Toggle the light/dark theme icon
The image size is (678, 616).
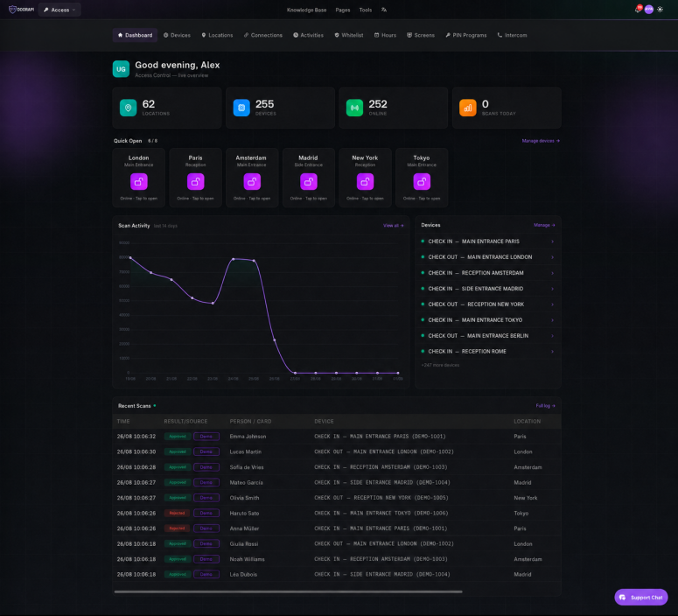click(x=660, y=10)
